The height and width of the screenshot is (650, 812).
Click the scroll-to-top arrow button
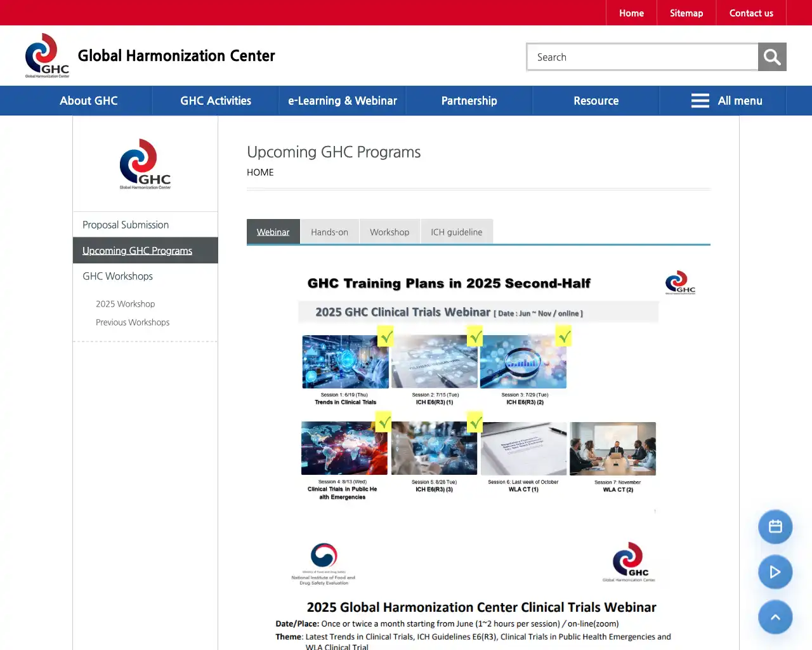pyautogui.click(x=775, y=617)
